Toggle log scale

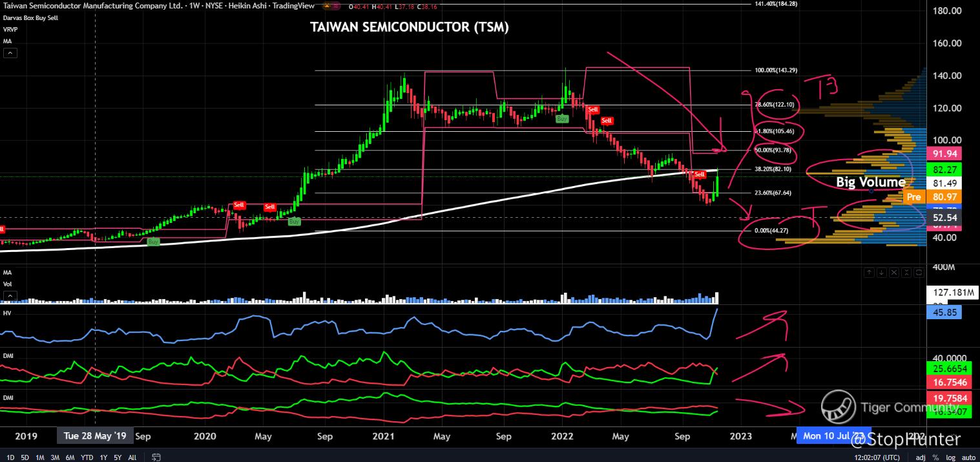click(950, 457)
